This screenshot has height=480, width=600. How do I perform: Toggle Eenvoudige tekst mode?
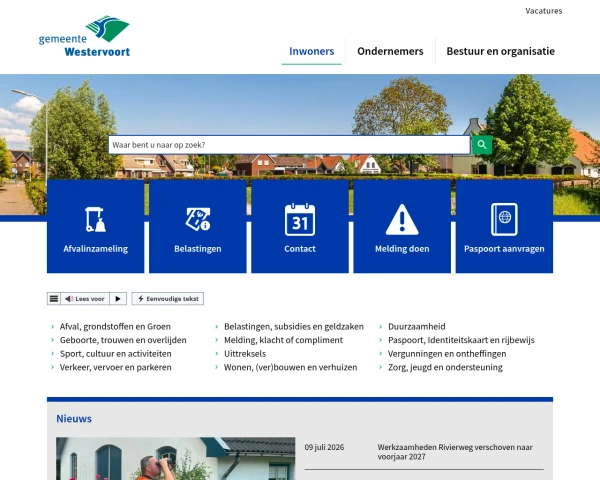click(168, 299)
